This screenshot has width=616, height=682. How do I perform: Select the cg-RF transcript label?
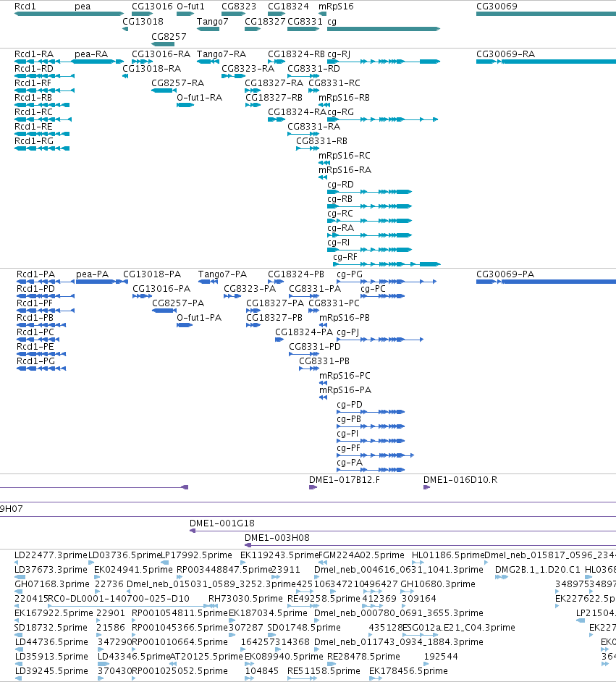[x=345, y=257]
